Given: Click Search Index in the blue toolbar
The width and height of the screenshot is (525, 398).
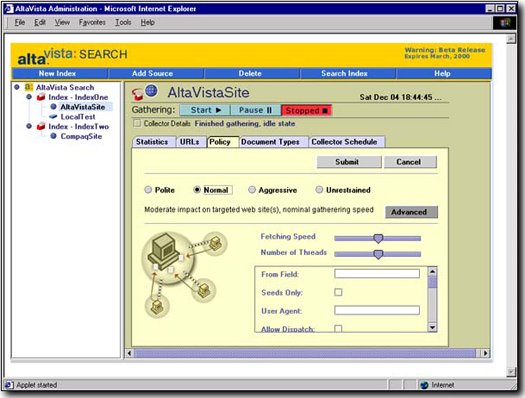Looking at the screenshot, I should coord(348,73).
